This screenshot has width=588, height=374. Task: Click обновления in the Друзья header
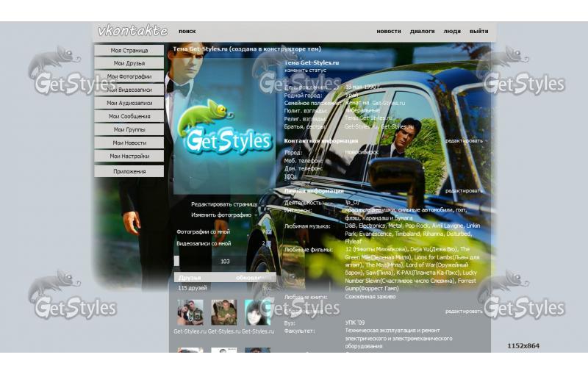click(254, 278)
